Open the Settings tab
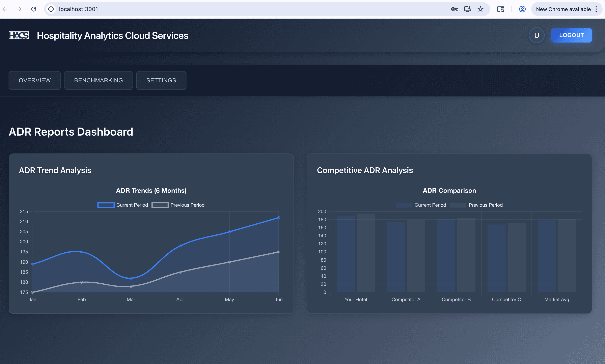605x364 pixels. (161, 80)
